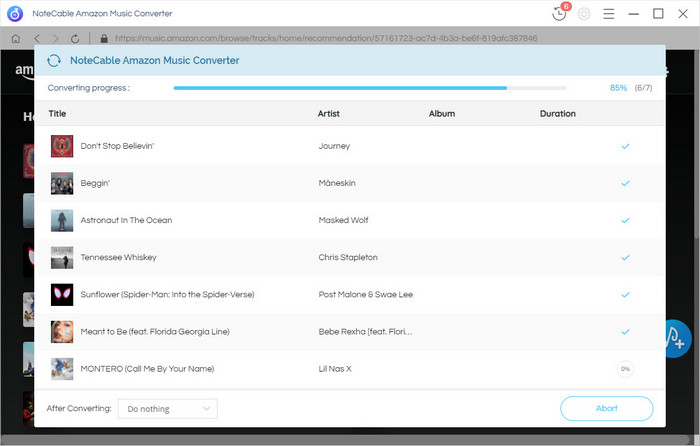Click checkmark for Tennessee Whiskey
The width and height of the screenshot is (700, 446).
(625, 257)
